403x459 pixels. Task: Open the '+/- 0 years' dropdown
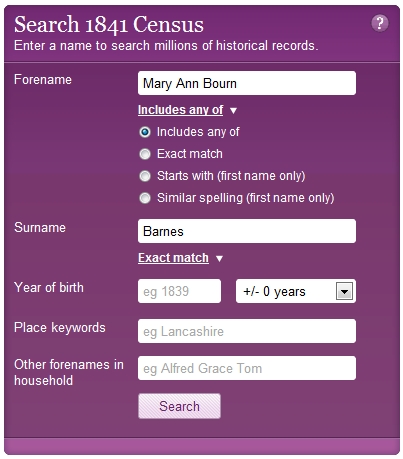click(296, 291)
